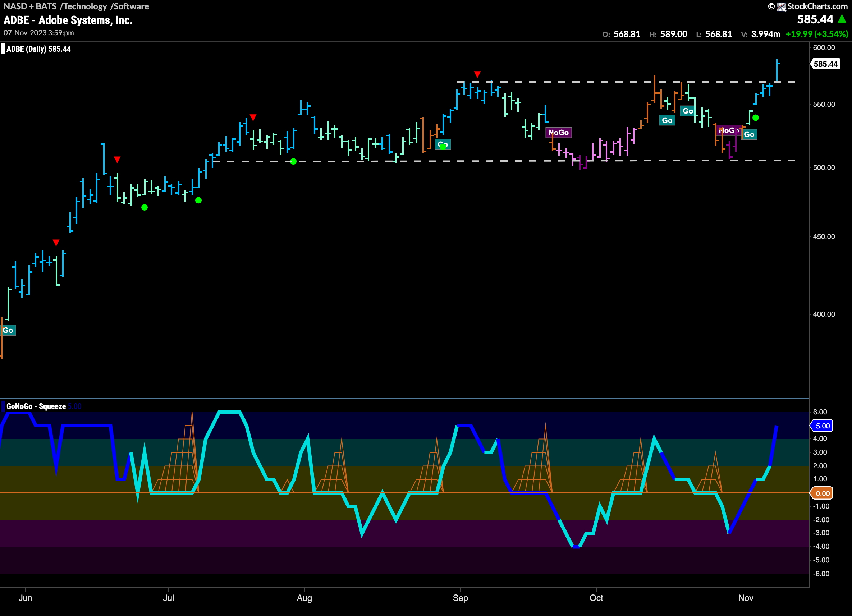Click the Oct label on time axis
Screen dimensions: 852x616
596,598
